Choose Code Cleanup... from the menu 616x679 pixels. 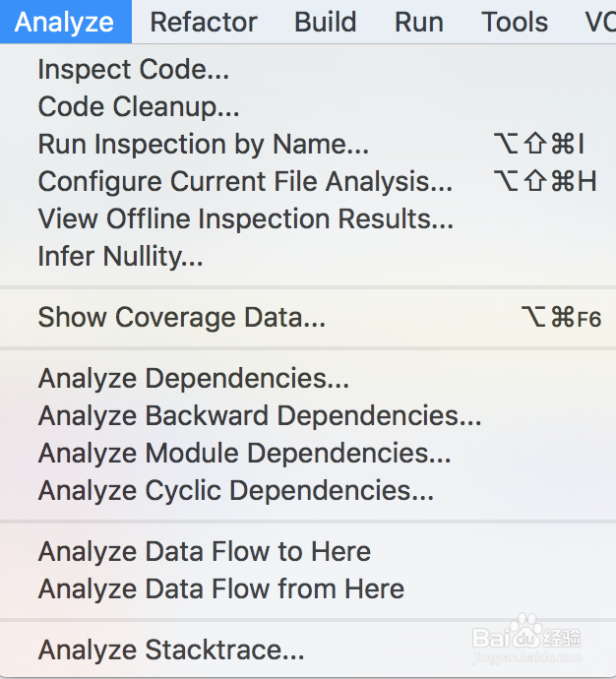139,106
